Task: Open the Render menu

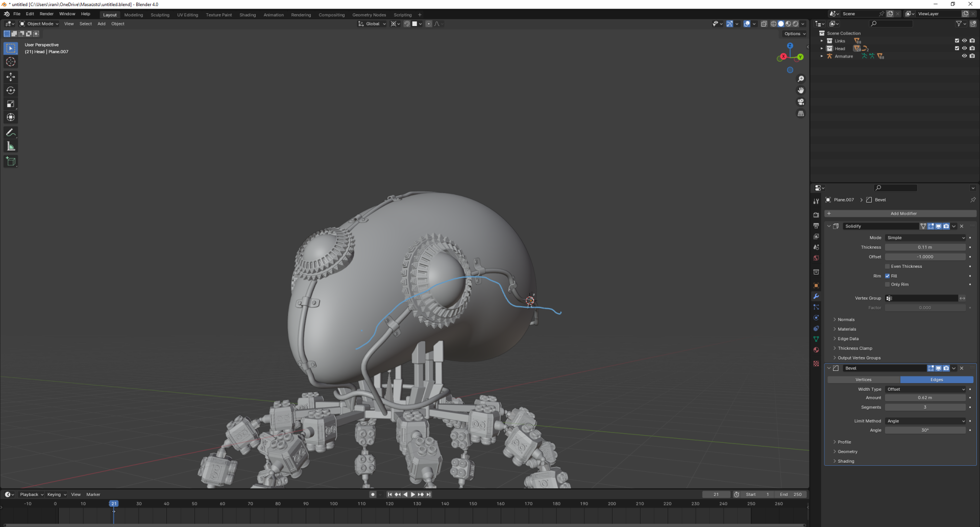Action: [x=46, y=14]
